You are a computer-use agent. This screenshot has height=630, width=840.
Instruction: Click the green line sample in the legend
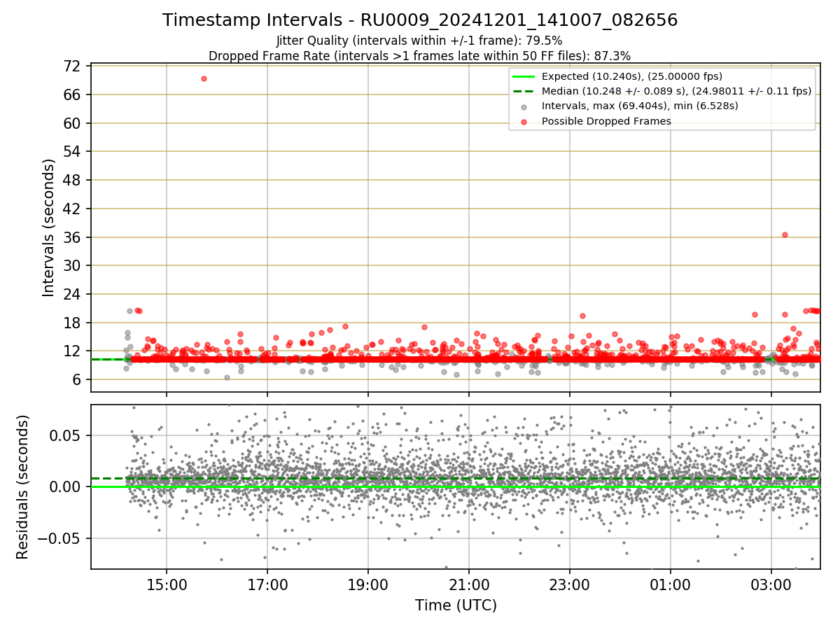524,76
